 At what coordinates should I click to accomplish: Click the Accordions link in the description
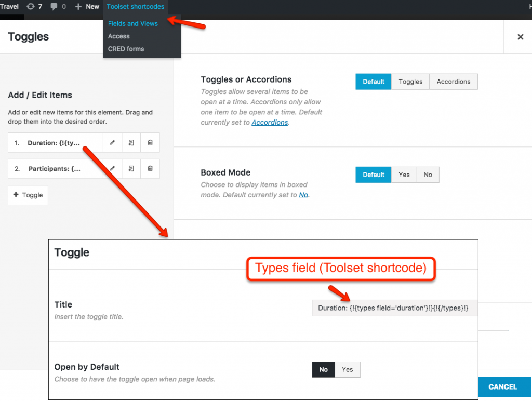(x=270, y=122)
